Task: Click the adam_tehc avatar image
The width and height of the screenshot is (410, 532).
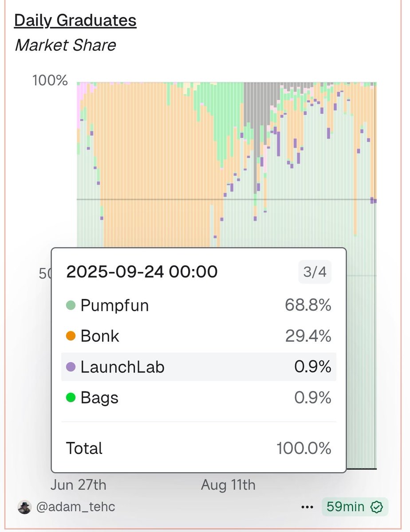Action: point(25,507)
